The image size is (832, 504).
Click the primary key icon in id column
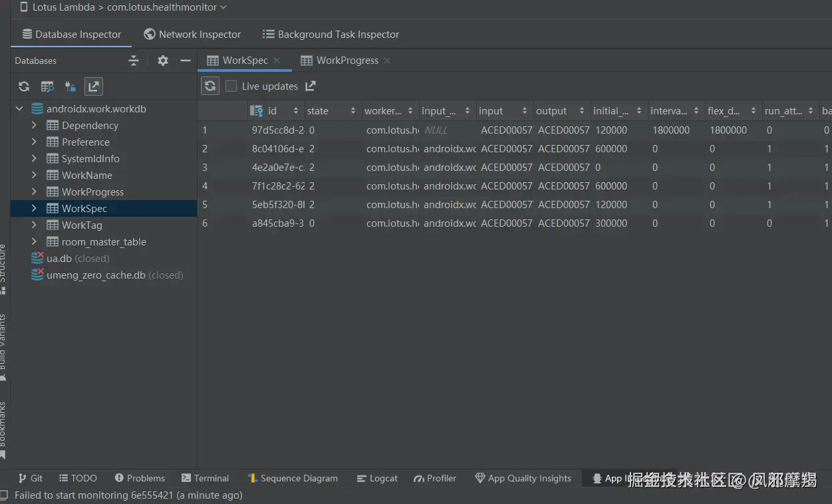[256, 111]
